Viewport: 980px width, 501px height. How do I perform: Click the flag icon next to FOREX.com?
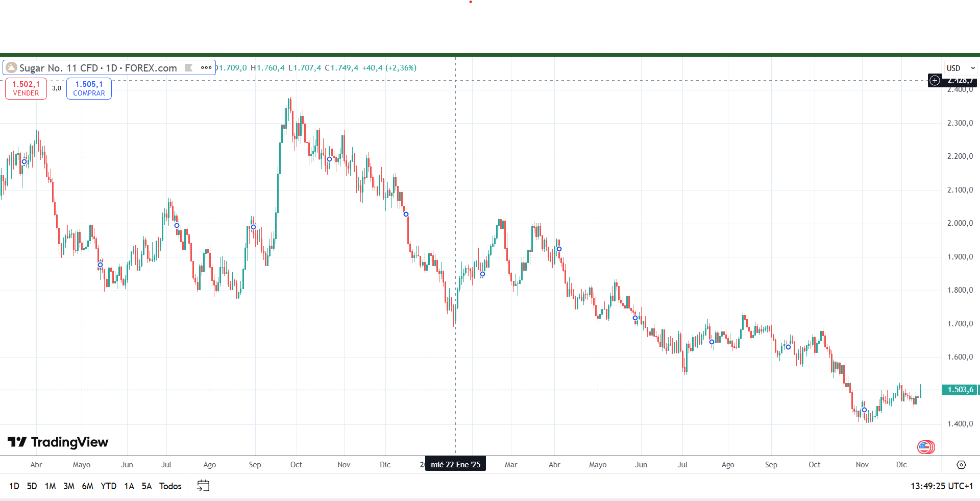(188, 68)
